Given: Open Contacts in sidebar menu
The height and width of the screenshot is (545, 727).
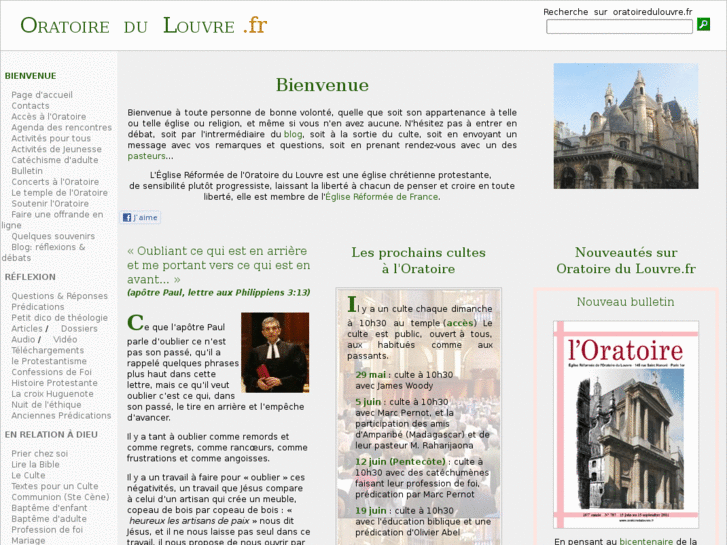Looking at the screenshot, I should (30, 106).
